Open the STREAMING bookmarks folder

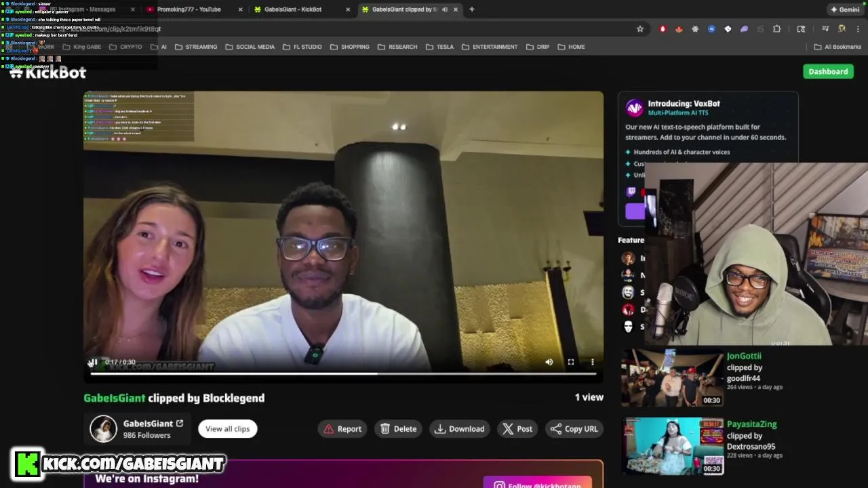pyautogui.click(x=196, y=47)
